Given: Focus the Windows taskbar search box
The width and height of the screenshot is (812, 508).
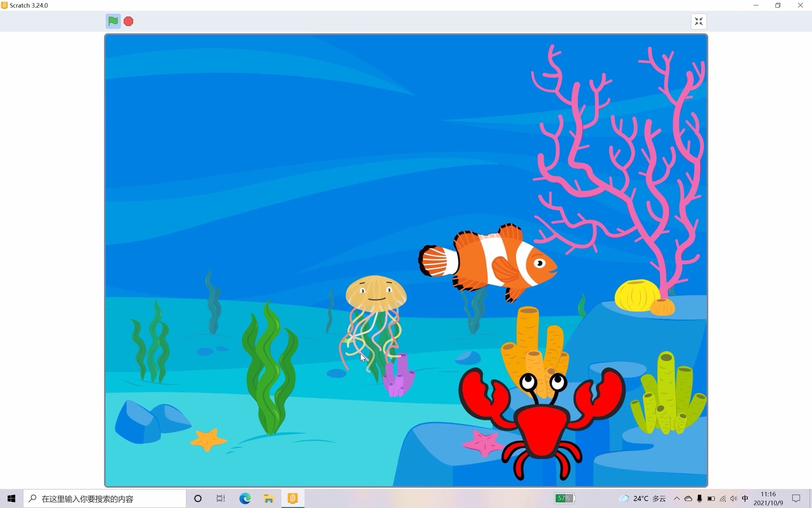Looking at the screenshot, I should [105, 498].
